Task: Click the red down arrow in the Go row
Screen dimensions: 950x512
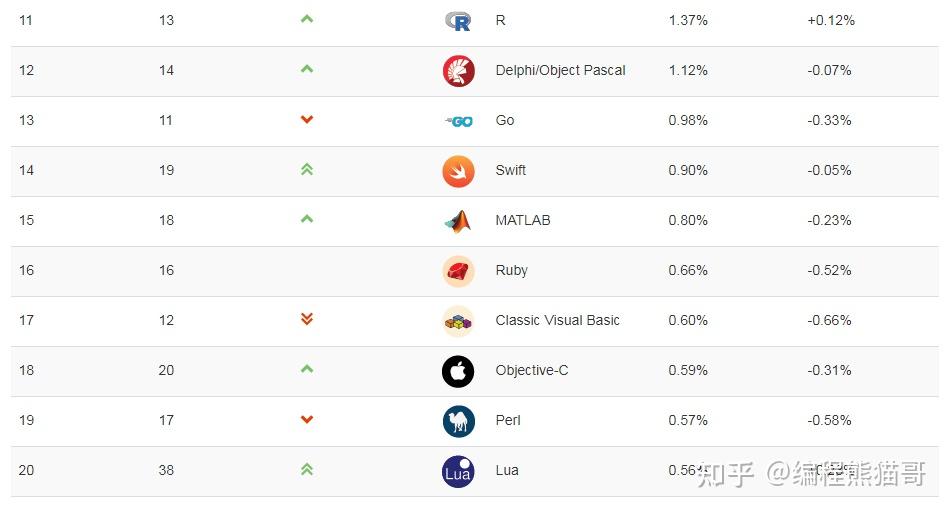Action: pyautogui.click(x=307, y=120)
